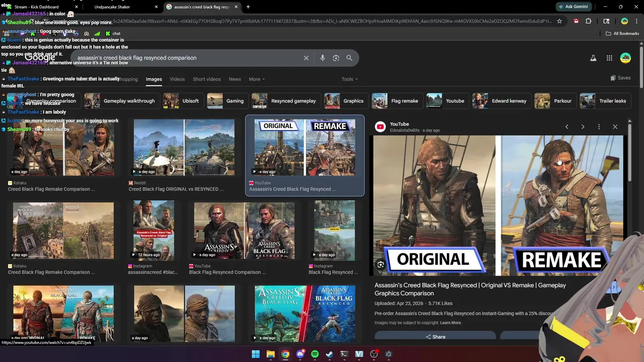Open Steam from the taskbar

click(x=329, y=354)
